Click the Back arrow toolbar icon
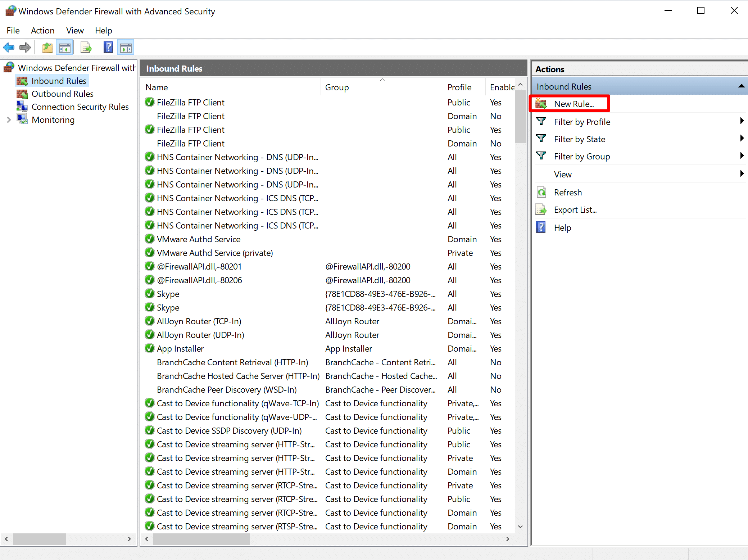748x560 pixels. [x=9, y=48]
